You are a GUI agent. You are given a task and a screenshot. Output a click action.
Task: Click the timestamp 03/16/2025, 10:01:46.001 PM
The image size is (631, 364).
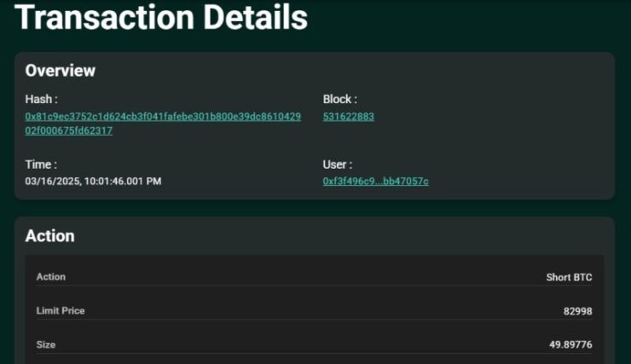point(93,182)
